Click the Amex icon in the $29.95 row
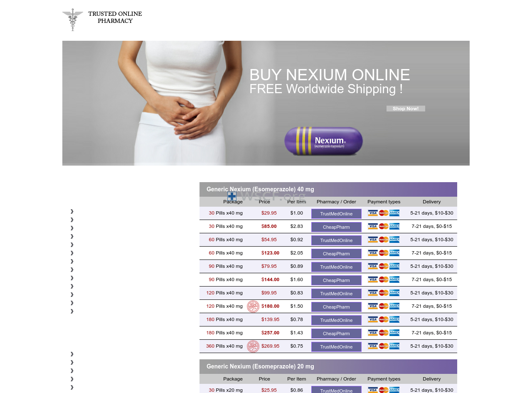The image size is (532, 393). tap(394, 213)
